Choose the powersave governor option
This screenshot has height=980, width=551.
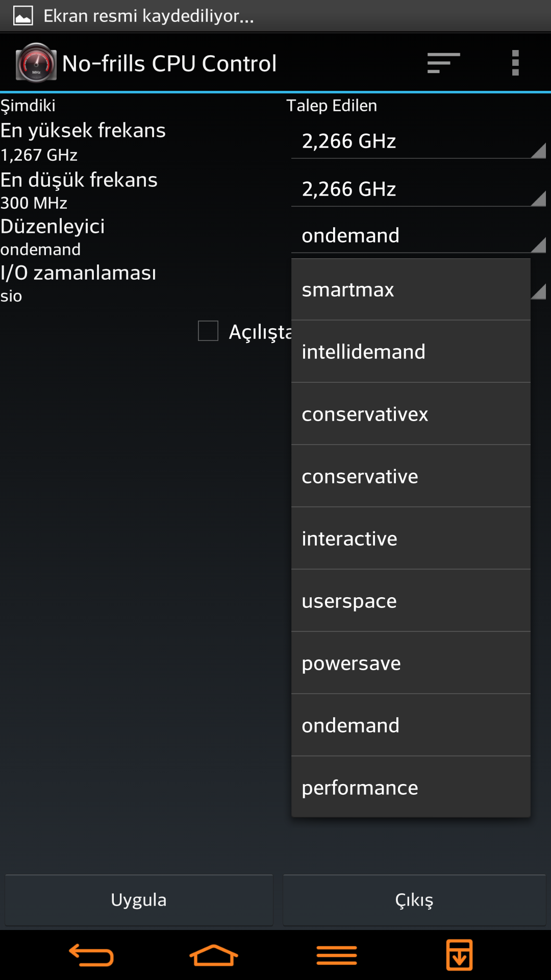[411, 663]
